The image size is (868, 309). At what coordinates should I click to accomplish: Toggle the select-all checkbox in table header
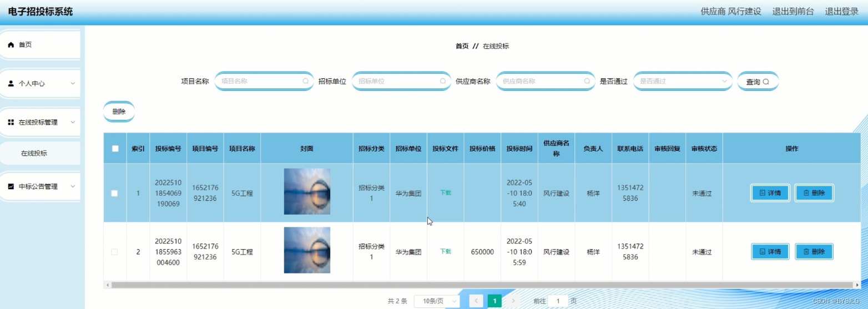click(x=115, y=149)
